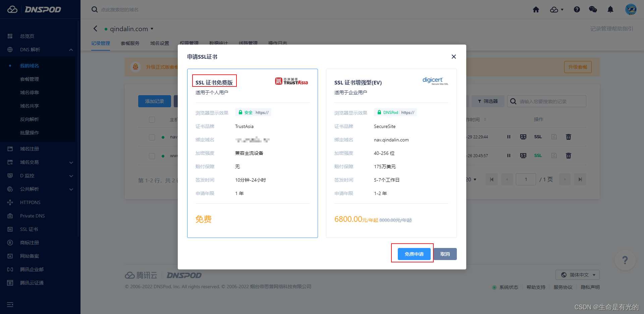Click the 升级套餐 button
The image size is (644, 314).
tap(578, 67)
